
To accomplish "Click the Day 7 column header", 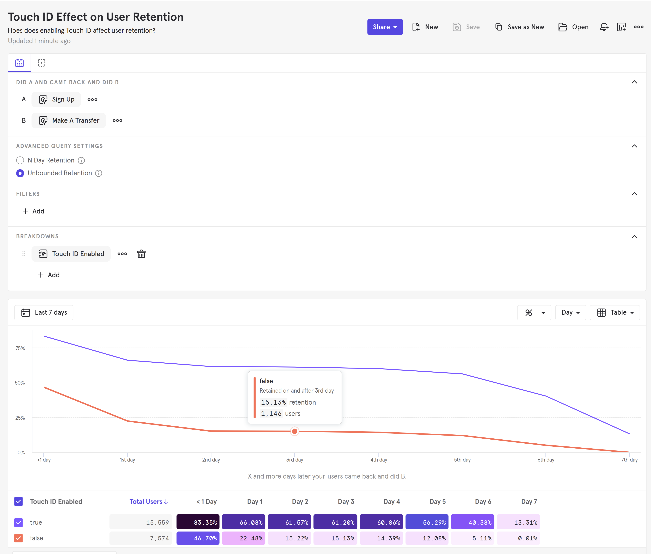I will (x=529, y=502).
